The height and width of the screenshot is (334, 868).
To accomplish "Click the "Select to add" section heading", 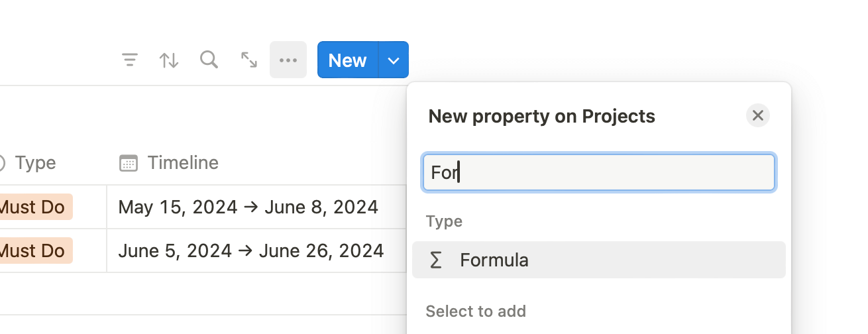I will (x=476, y=311).
